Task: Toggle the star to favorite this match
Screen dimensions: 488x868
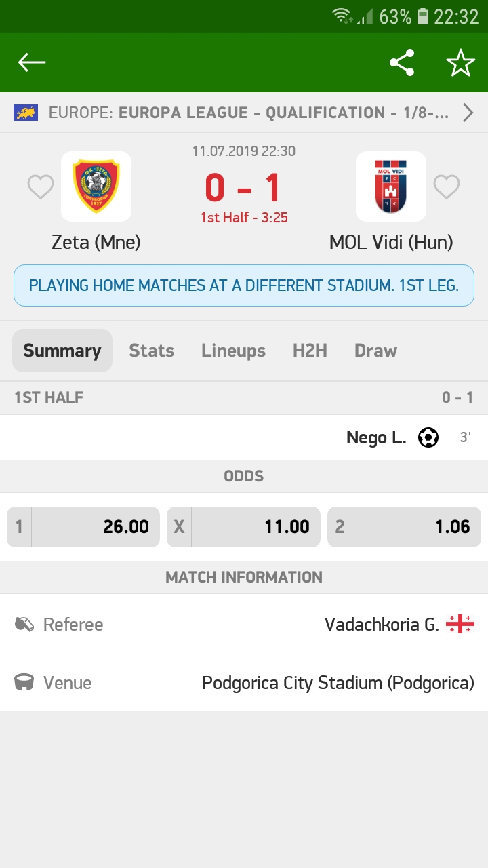Action: click(460, 62)
